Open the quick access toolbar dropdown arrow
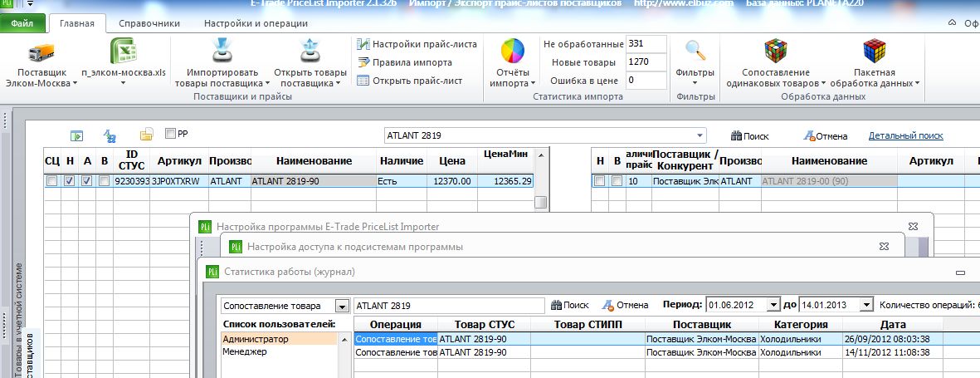 click(30, 4)
